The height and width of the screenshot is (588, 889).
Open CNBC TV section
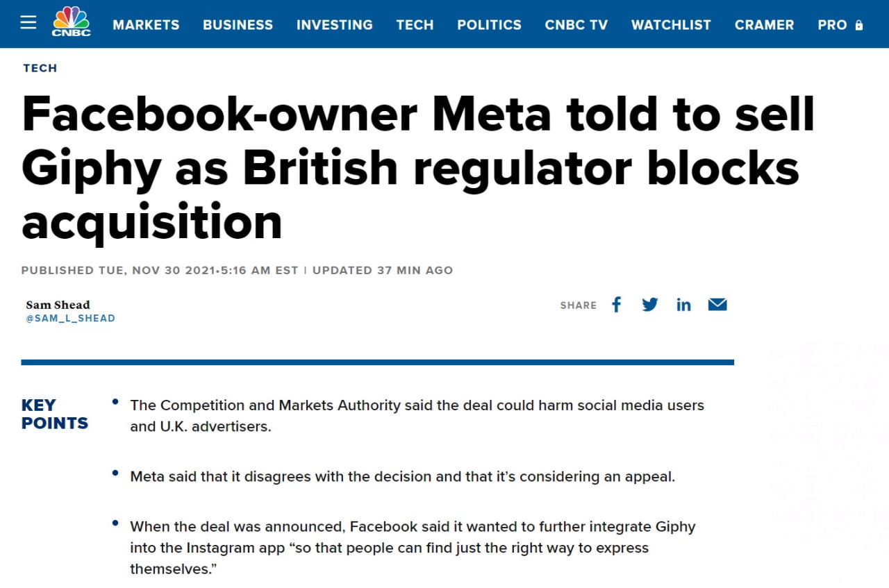(576, 25)
